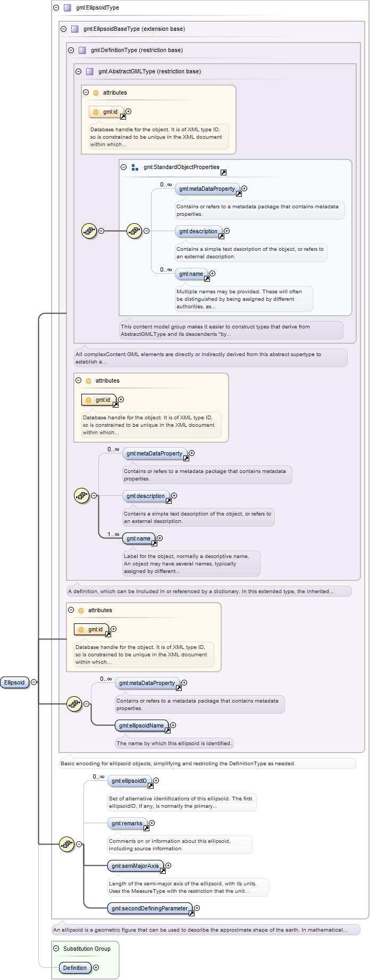This screenshot has height=980, width=370.
Task: Click reference arrow on gml:id in EllipsoidBaseType attributes
Action: pos(108,634)
